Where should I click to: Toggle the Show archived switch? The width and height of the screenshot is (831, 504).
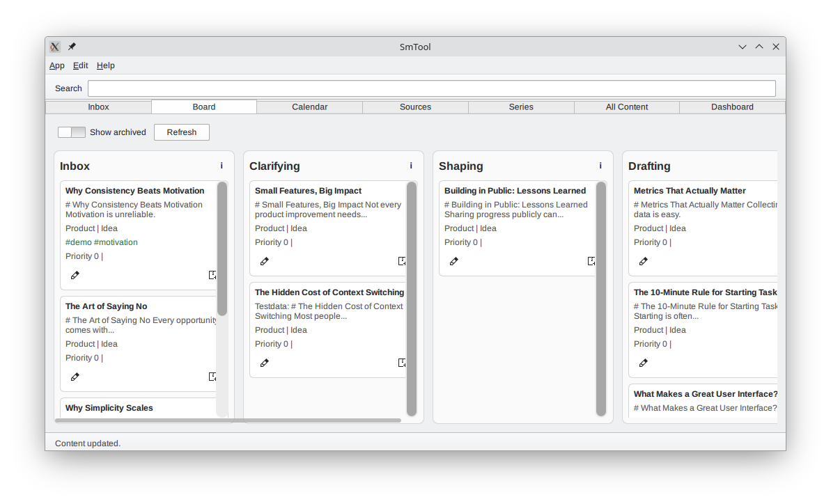[x=72, y=132]
